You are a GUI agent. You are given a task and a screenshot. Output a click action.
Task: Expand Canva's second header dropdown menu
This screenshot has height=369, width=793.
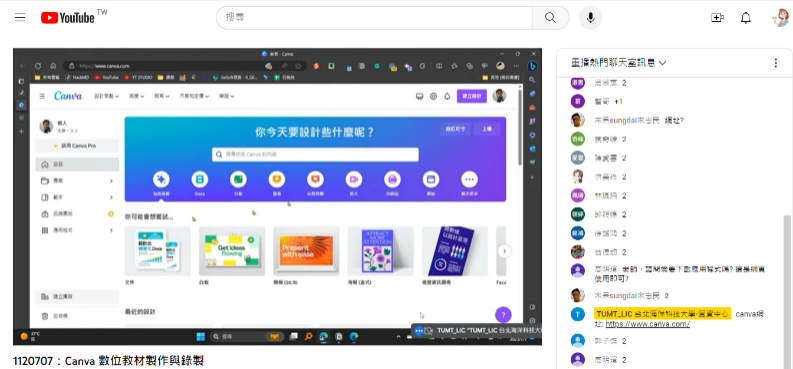point(137,96)
